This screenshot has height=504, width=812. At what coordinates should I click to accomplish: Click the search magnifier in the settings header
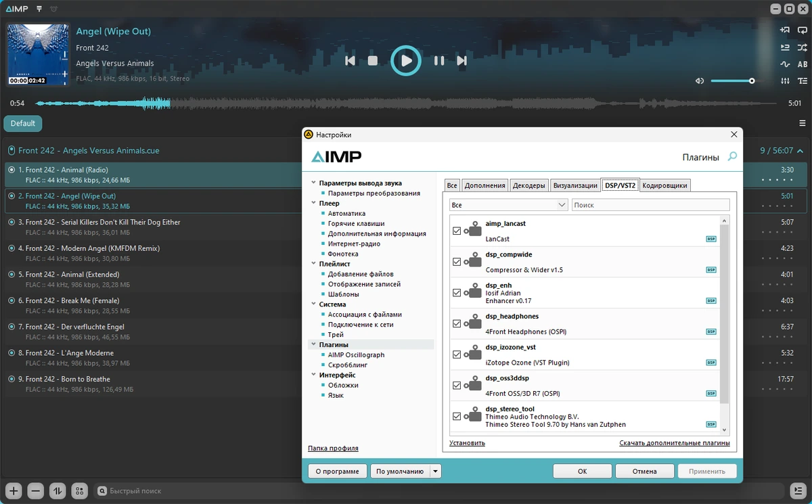click(732, 157)
